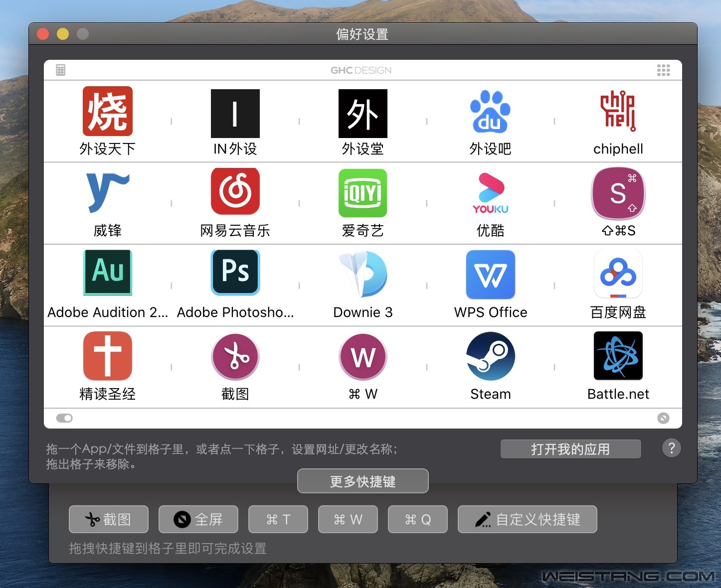Click the calculator icon in grid header
Image resolution: width=721 pixels, height=588 pixels.
pyautogui.click(x=61, y=70)
